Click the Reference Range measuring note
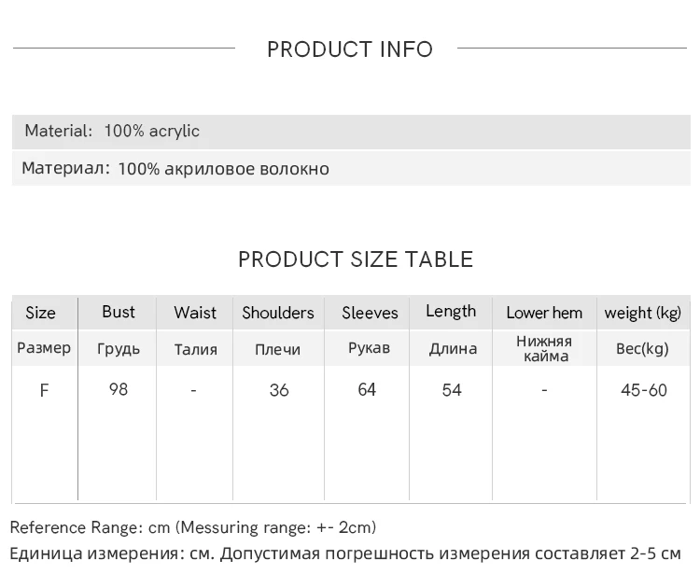The image size is (700, 588). pos(193,527)
